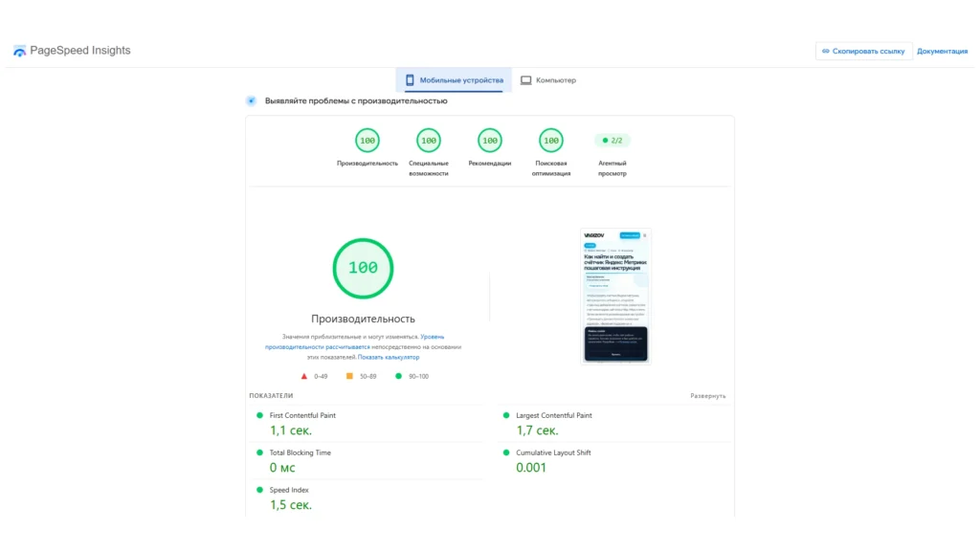Click the 0 мс blocking time value
The image size is (980, 551).
coord(282,468)
